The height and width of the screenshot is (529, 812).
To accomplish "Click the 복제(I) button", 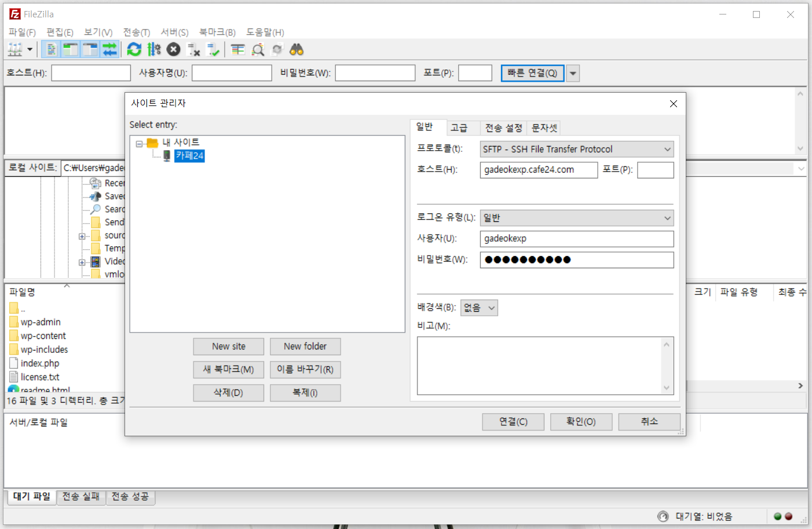I will [305, 393].
